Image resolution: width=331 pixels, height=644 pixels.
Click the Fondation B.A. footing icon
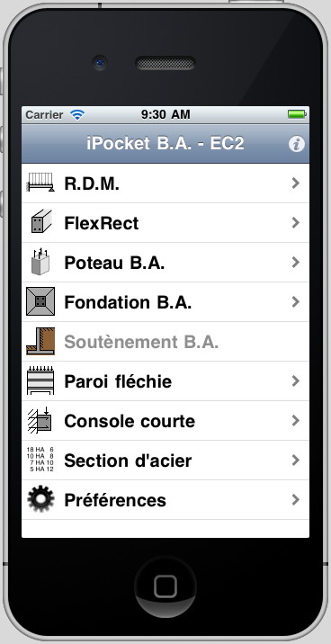click(40, 301)
